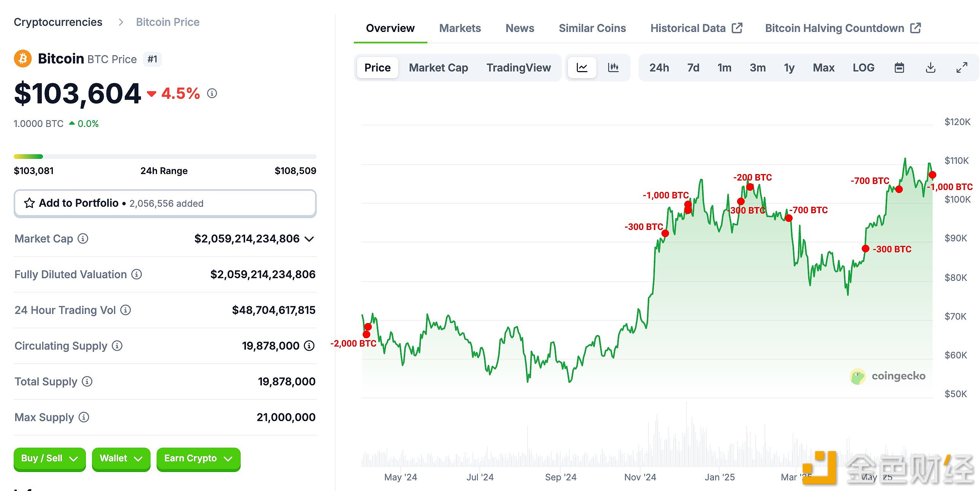Image resolution: width=980 pixels, height=491 pixels.
Task: Toggle the LOG scale option
Action: coord(863,68)
